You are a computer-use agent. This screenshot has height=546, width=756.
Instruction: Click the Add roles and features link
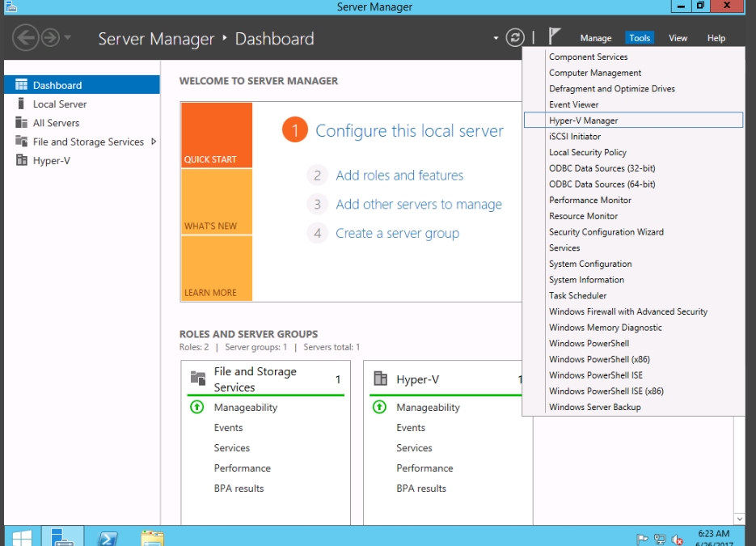[x=399, y=176]
